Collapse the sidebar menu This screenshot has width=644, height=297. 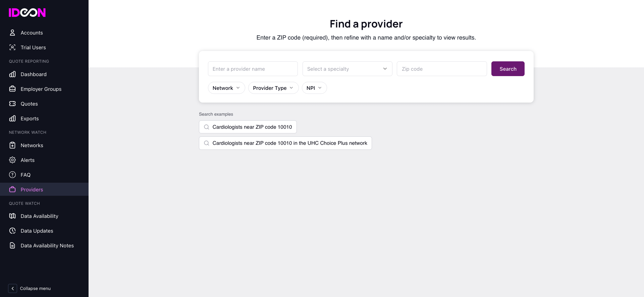30,288
